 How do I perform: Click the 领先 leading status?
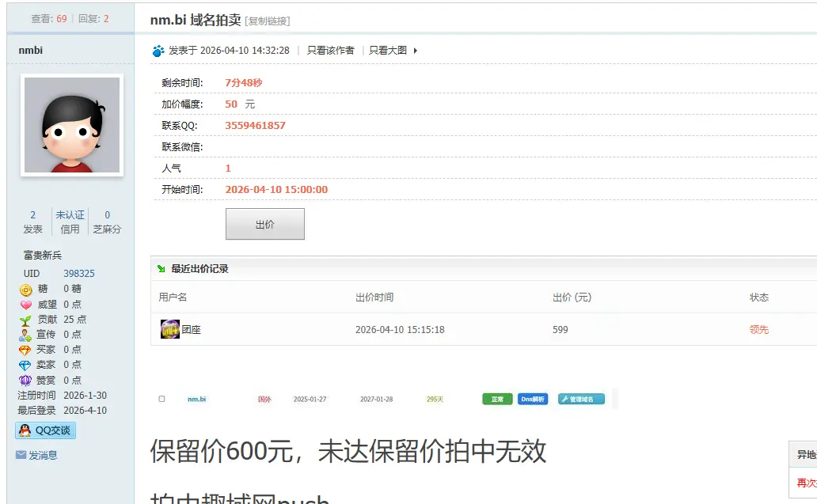tap(758, 330)
